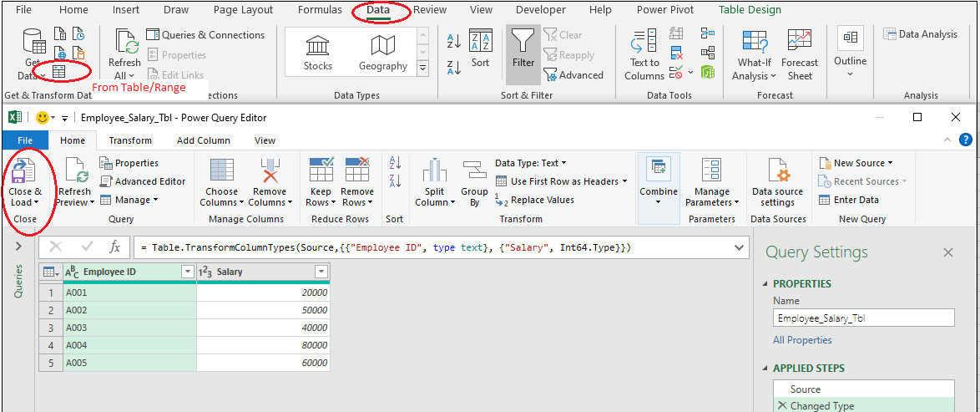Click Enter Data

[x=848, y=200]
